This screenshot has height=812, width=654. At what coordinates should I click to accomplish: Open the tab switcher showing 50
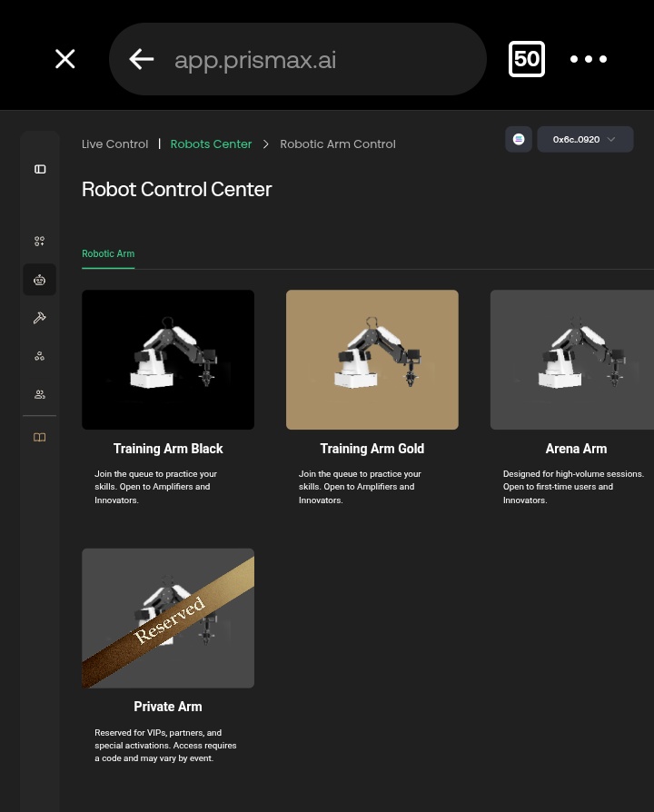tap(527, 59)
